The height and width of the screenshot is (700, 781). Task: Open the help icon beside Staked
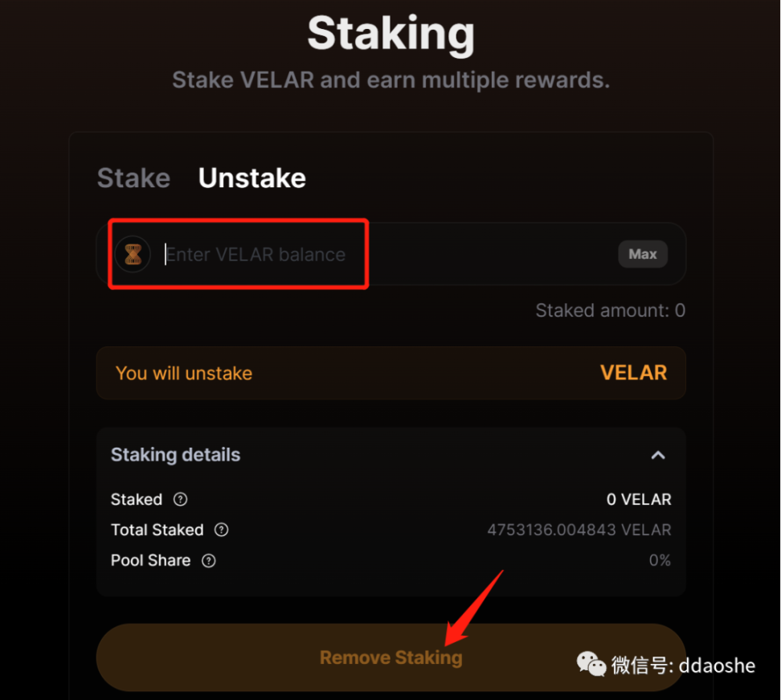(181, 499)
